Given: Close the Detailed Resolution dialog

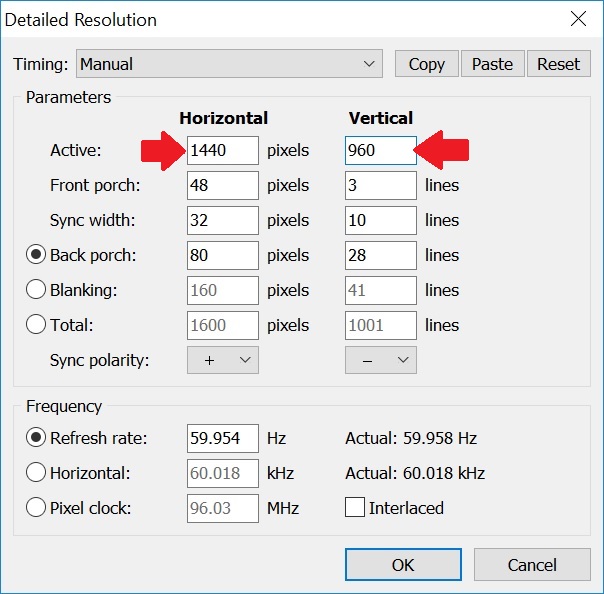Looking at the screenshot, I should pyautogui.click(x=578, y=18).
